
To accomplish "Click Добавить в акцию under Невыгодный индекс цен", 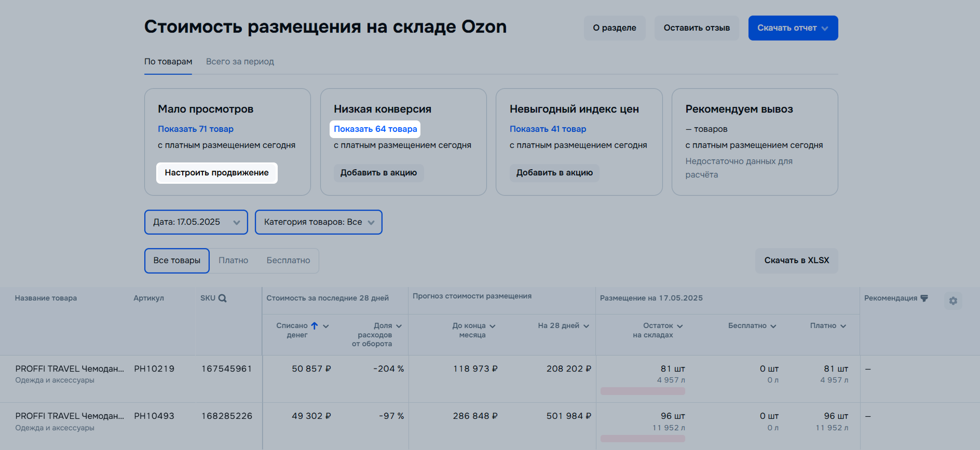I will click(554, 173).
